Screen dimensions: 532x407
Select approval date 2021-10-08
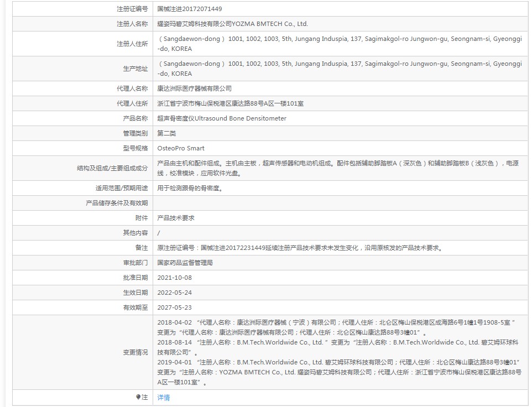(x=174, y=278)
